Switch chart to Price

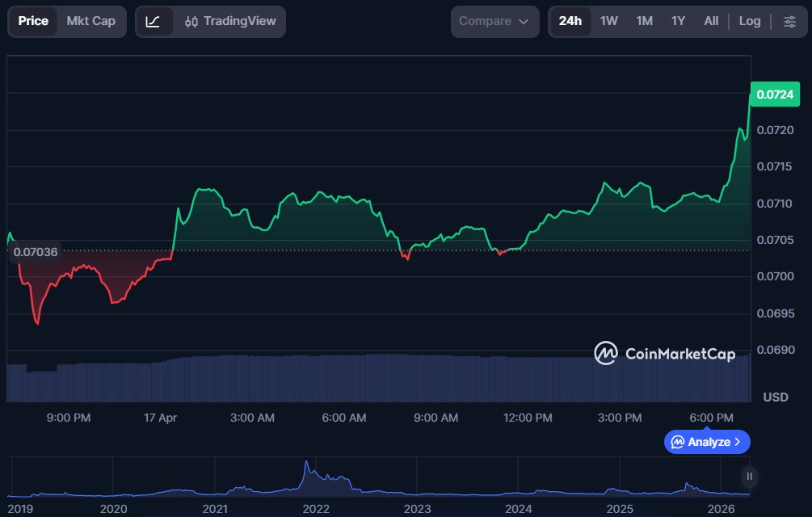(x=33, y=21)
